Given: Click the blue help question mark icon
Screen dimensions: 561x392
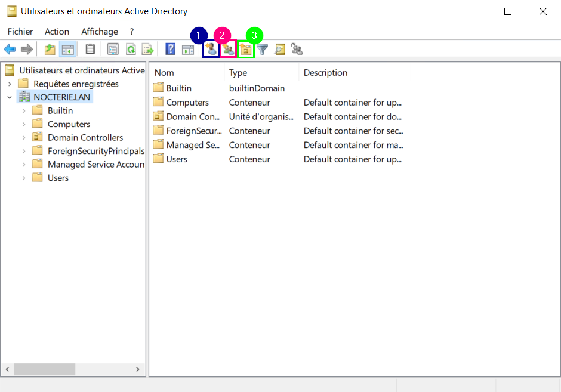Looking at the screenshot, I should [171, 50].
